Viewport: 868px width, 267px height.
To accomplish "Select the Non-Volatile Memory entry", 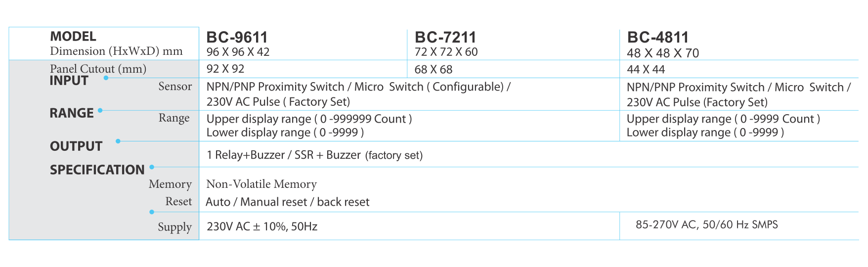I will [x=261, y=184].
